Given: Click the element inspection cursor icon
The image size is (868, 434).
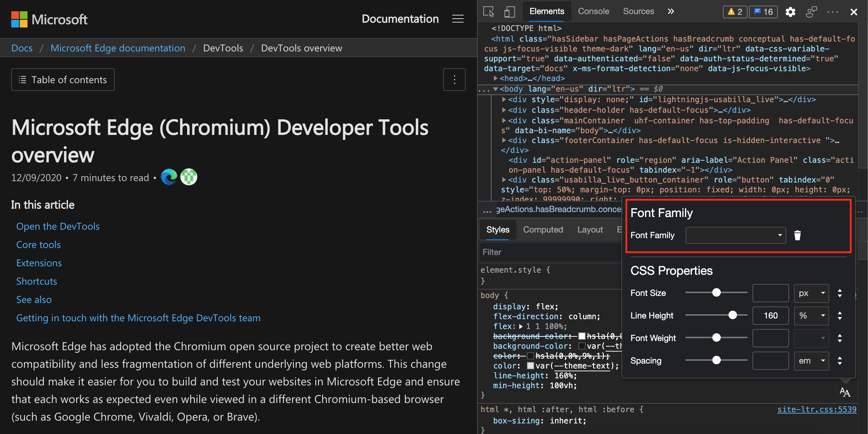Looking at the screenshot, I should (490, 10).
